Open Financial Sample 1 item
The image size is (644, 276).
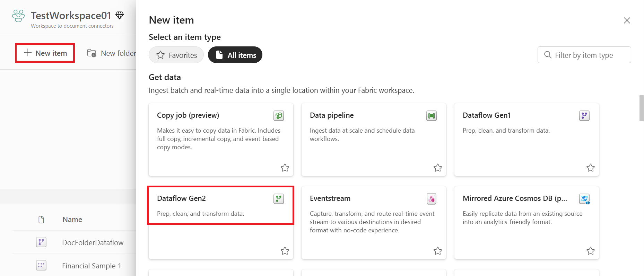[x=92, y=266]
